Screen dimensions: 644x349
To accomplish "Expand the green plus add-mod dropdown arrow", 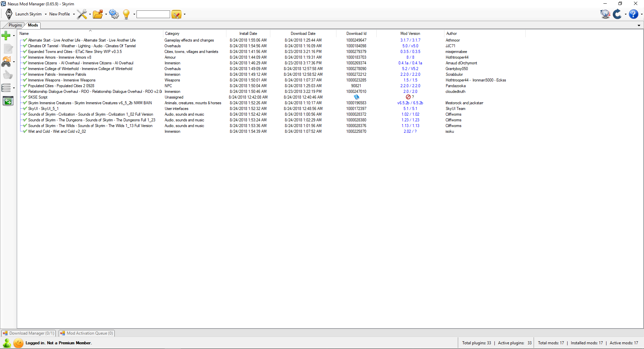I will (x=14, y=36).
